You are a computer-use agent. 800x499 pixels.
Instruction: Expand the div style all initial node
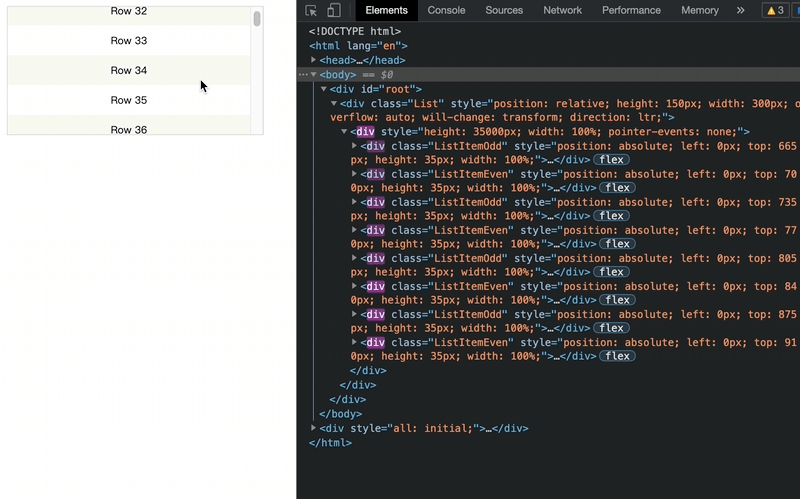(x=313, y=428)
